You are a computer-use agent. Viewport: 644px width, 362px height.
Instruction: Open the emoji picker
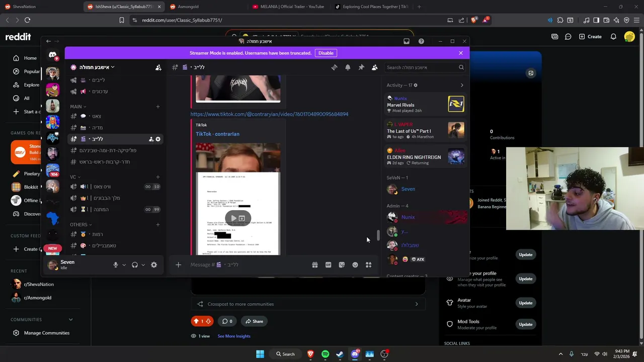[x=355, y=265]
